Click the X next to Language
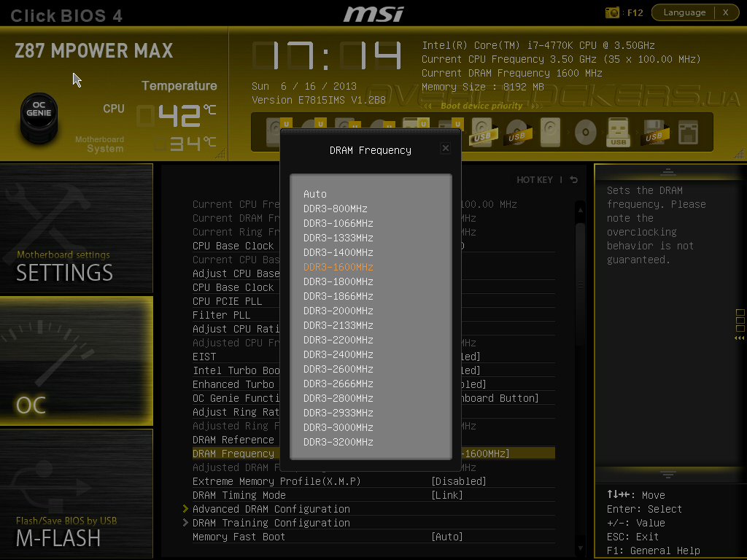Image resolution: width=747 pixels, height=560 pixels. coord(726,12)
